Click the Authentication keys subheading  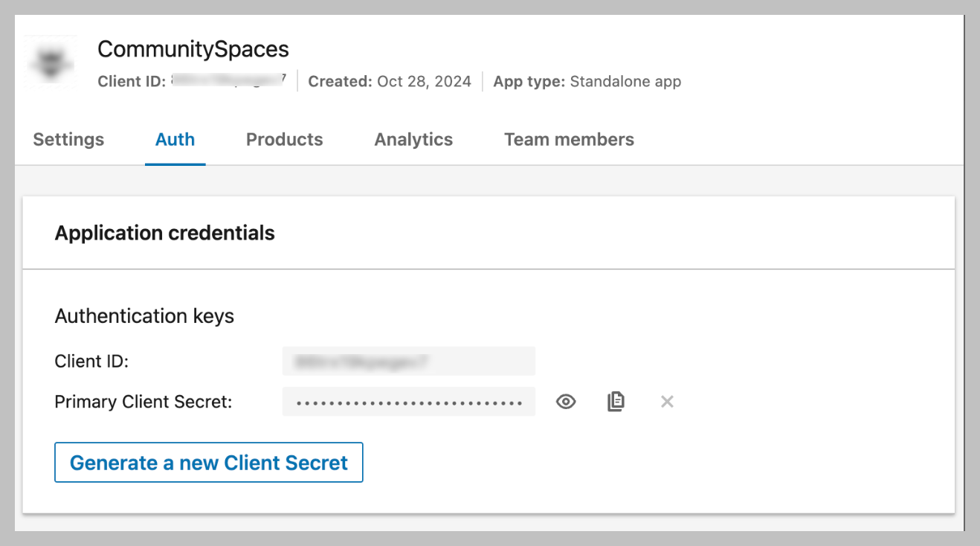tap(144, 316)
